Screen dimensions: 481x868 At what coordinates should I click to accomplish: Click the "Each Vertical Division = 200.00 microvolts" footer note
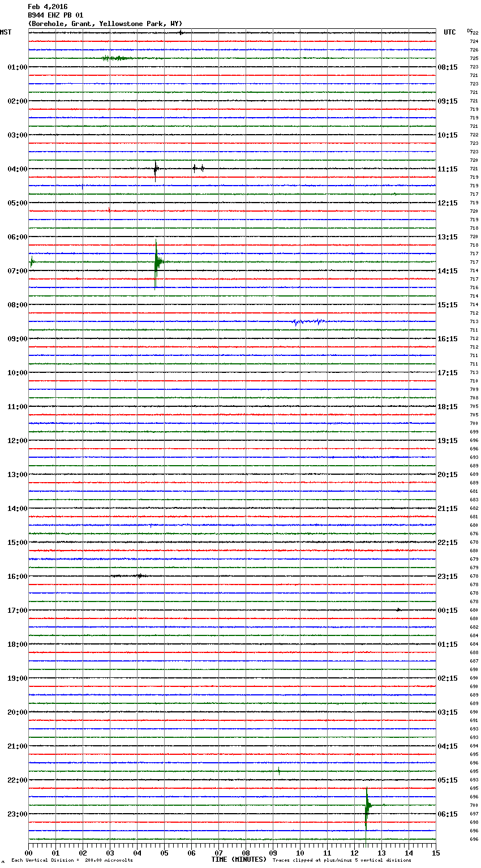click(72, 860)
